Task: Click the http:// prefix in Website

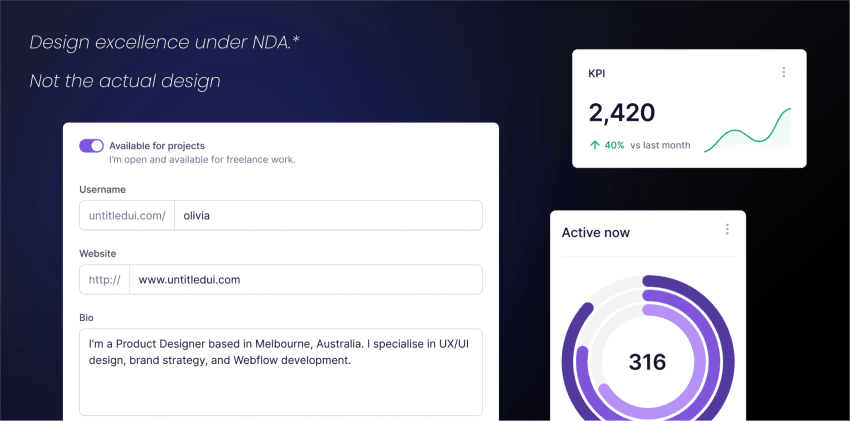Action: tap(104, 280)
